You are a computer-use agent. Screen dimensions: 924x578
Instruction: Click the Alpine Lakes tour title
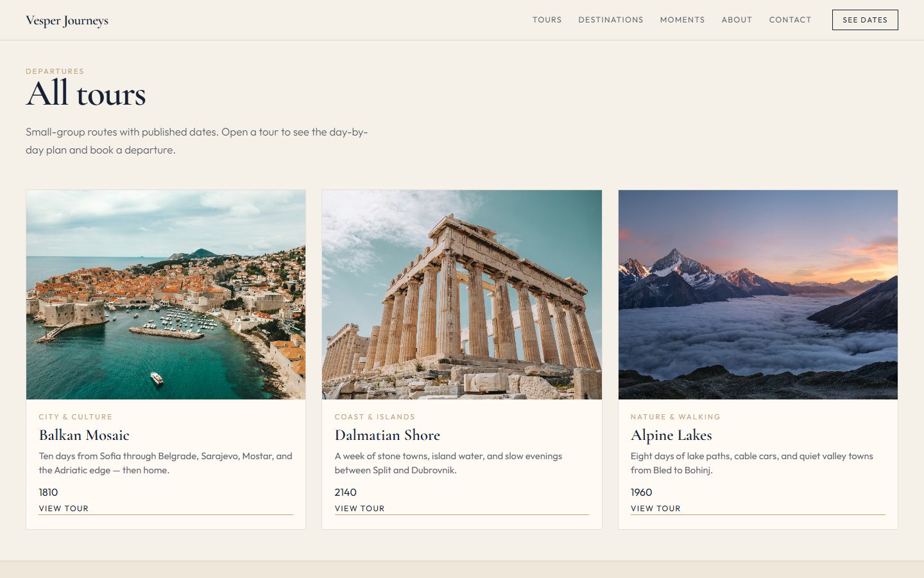click(x=671, y=435)
